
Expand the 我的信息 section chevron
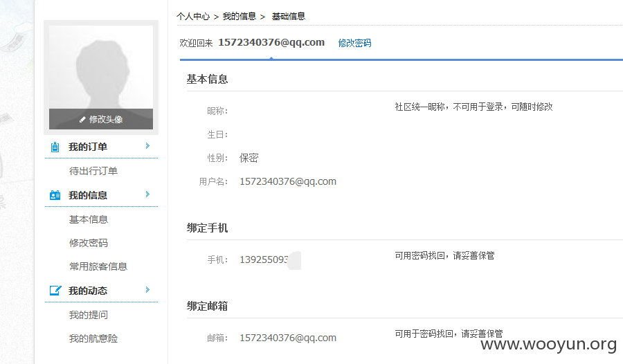[x=147, y=194]
